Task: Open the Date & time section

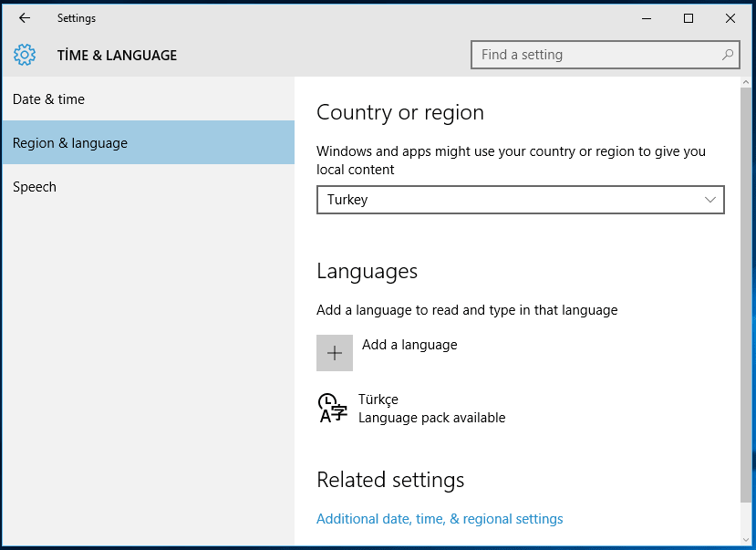Action: [149, 99]
